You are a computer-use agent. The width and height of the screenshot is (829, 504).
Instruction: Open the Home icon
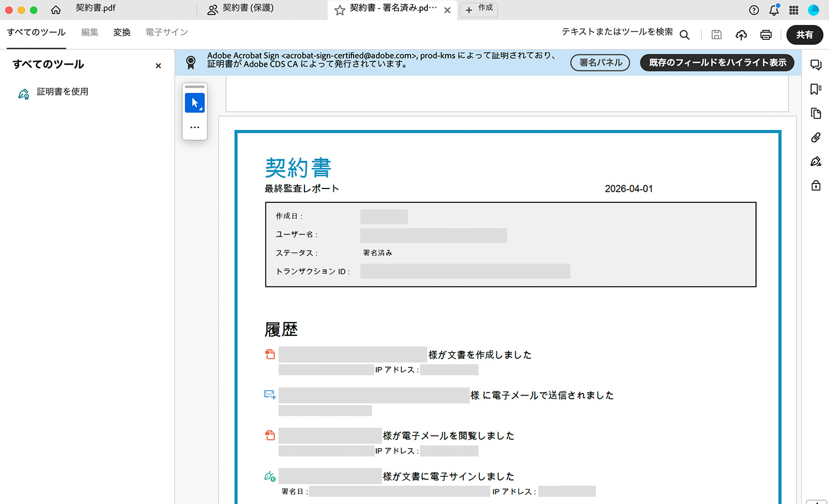pos(56,10)
